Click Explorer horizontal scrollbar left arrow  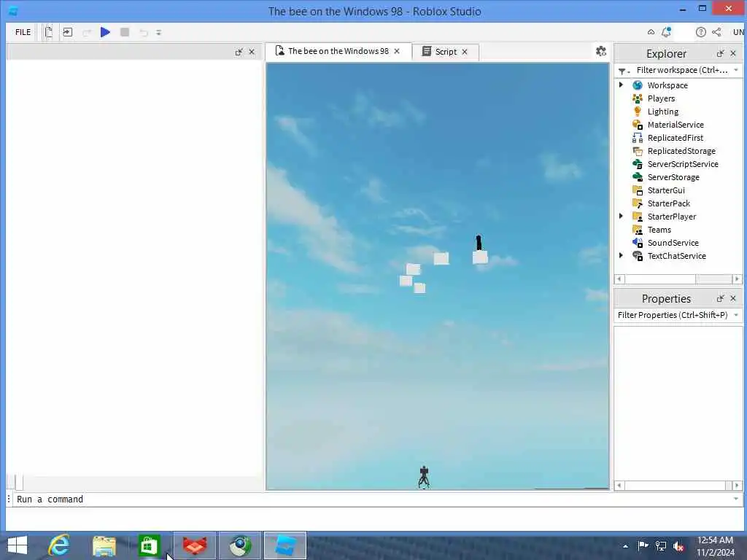619,279
